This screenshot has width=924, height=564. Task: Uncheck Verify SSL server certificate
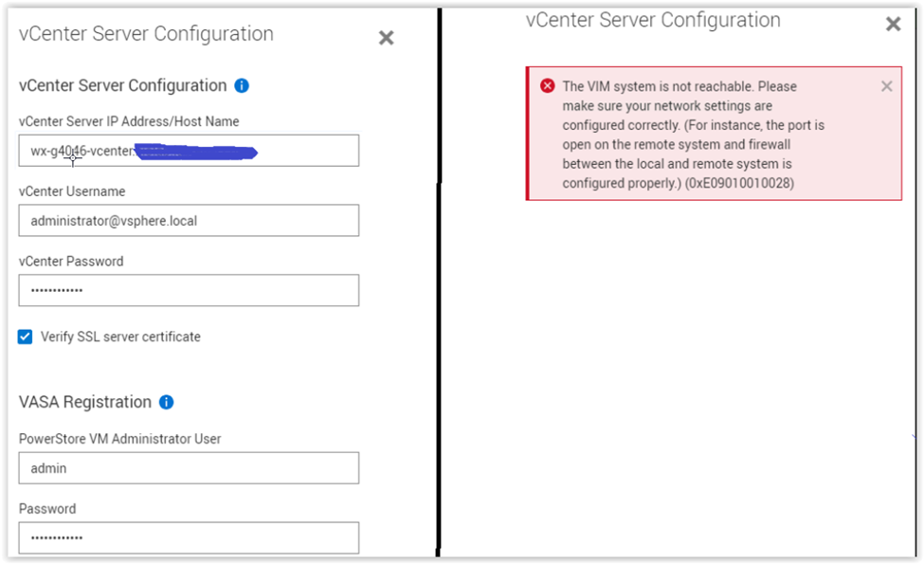tap(25, 337)
